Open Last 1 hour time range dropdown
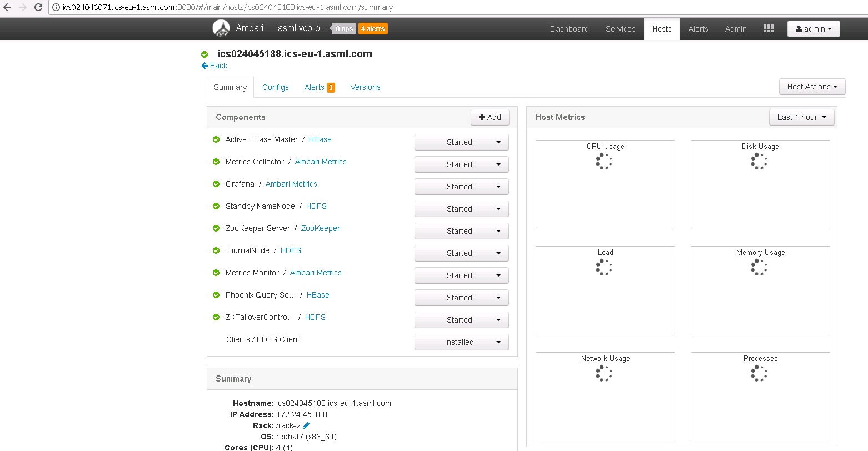The image size is (868, 451). pyautogui.click(x=801, y=117)
